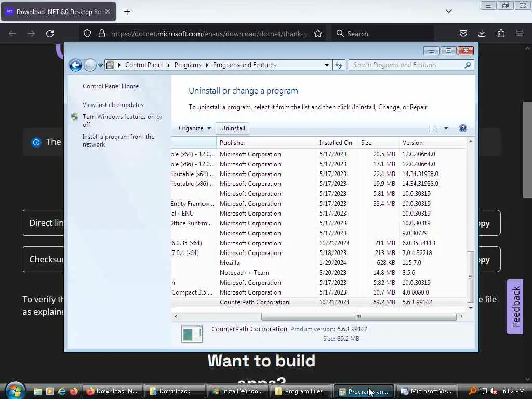
Task: Switch to Install Windows taskbar button
Action: coord(238,391)
